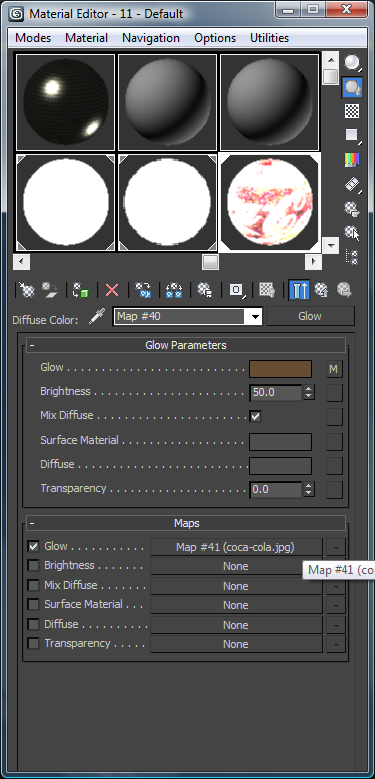Viewport: 375px width, 779px height.
Task: Select the eyedropper pick material icon
Action: (97, 316)
